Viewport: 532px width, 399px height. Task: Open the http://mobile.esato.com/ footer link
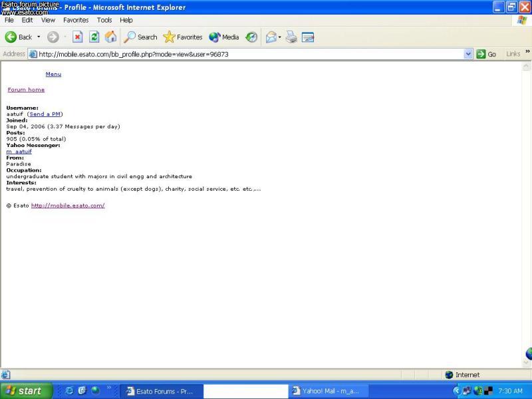[68, 205]
